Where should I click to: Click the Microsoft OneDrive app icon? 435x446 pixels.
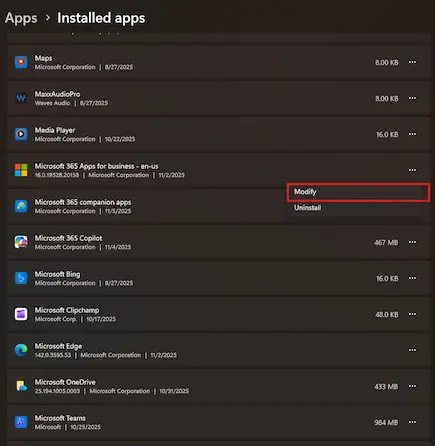pos(21,386)
